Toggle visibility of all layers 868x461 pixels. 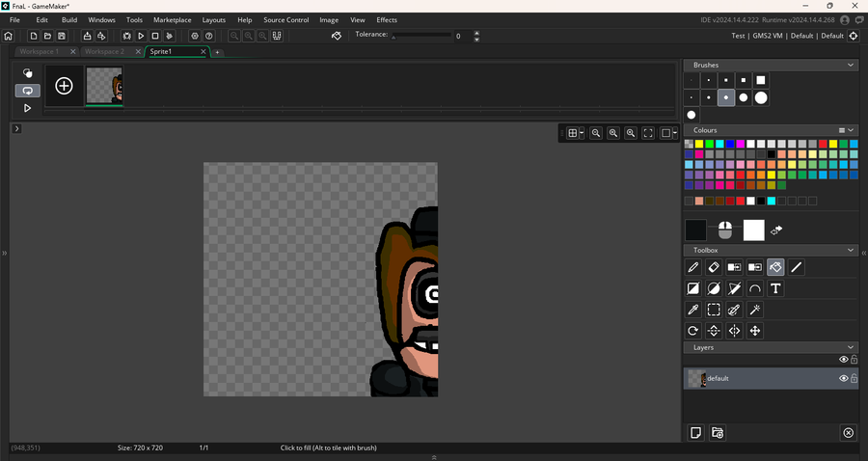(844, 359)
